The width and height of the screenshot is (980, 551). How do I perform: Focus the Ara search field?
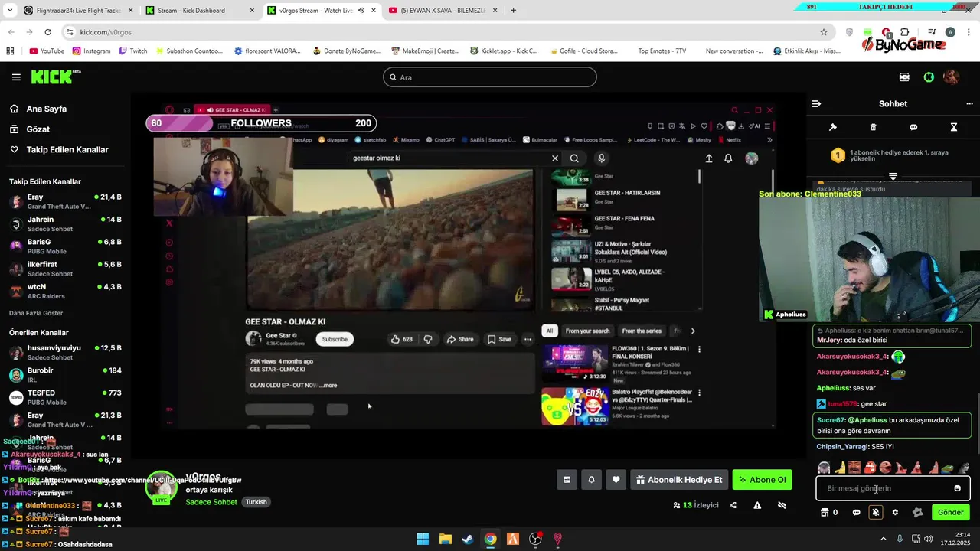490,77
